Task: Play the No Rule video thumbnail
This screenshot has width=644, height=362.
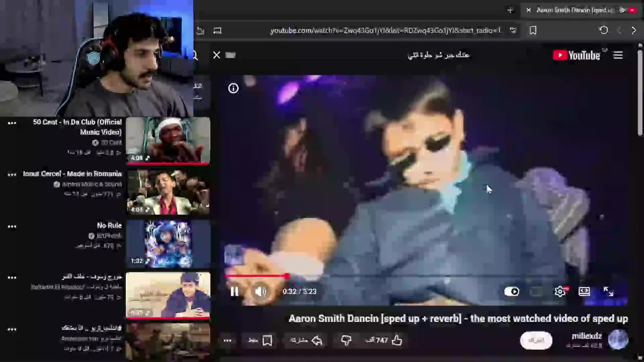Action: [x=168, y=244]
